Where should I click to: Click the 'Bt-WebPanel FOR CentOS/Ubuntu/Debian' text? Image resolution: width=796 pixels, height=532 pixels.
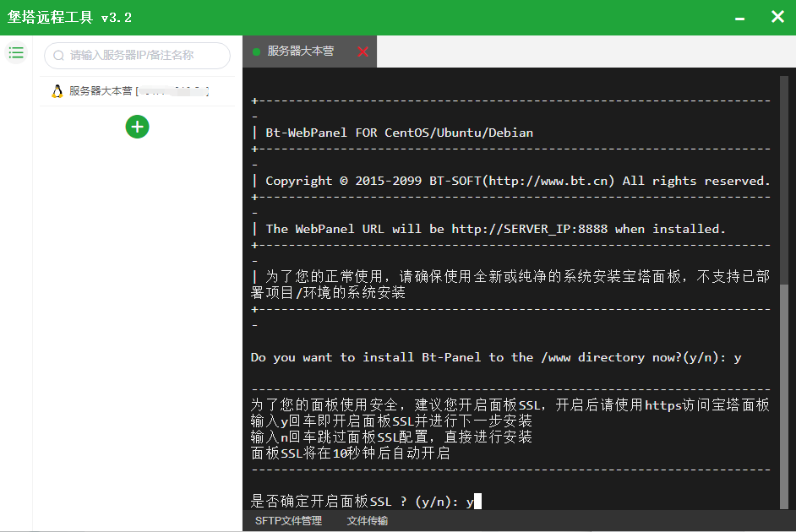point(399,133)
